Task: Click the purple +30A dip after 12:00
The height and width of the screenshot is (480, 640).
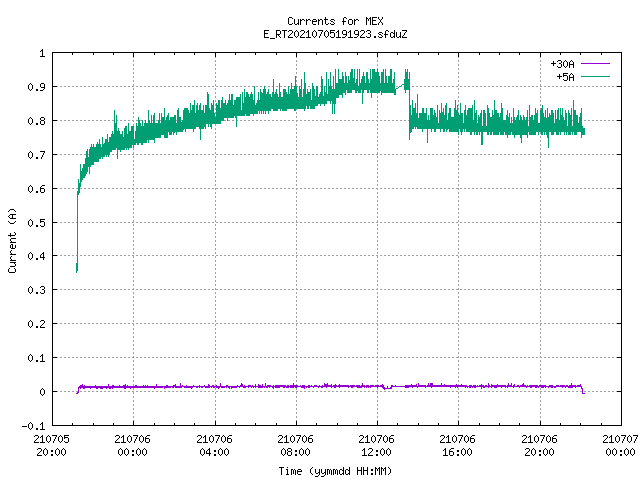Action: pos(387,387)
